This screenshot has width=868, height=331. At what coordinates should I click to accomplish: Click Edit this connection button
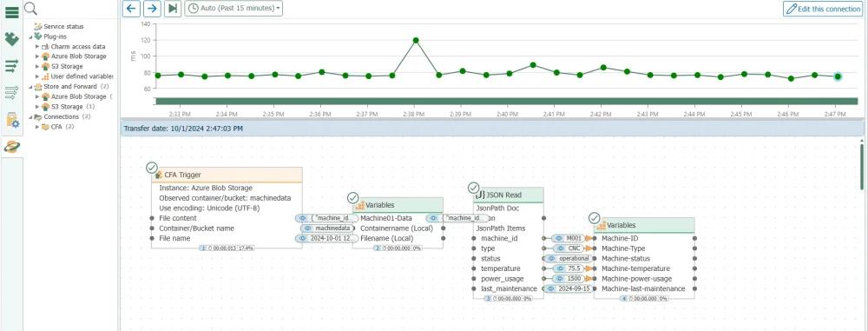823,9
